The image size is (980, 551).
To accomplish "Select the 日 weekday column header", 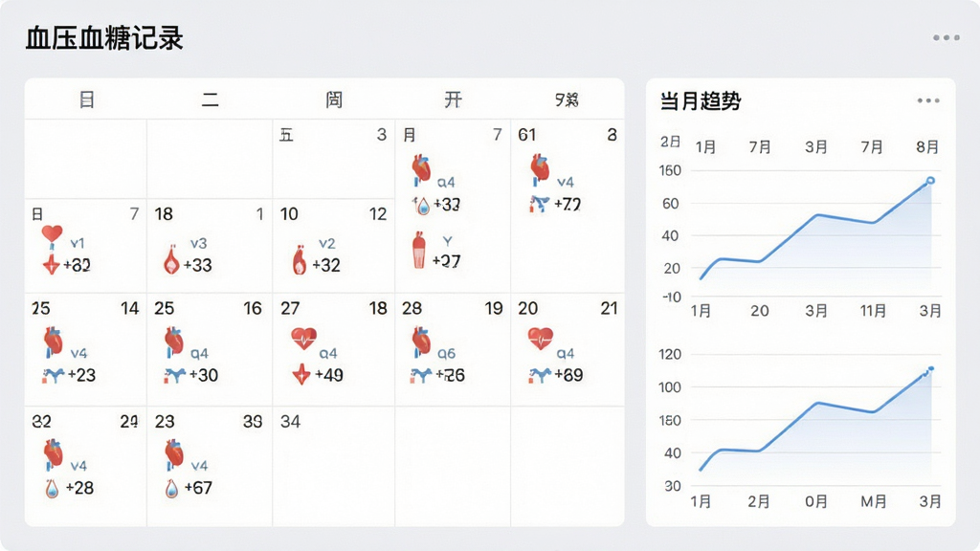I will tap(87, 99).
